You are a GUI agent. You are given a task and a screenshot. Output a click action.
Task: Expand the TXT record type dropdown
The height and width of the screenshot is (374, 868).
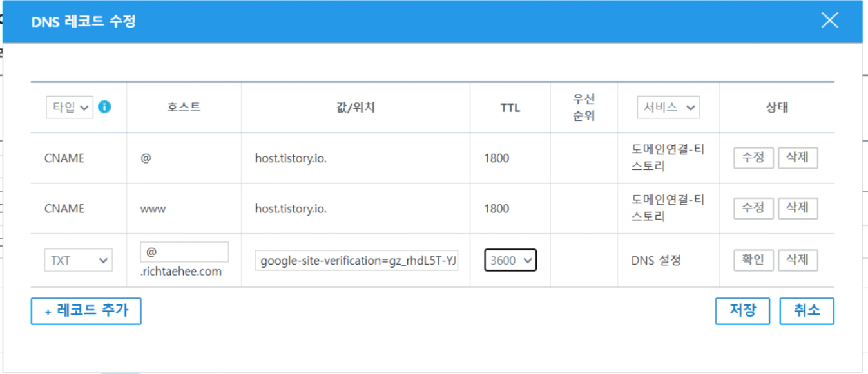79,261
